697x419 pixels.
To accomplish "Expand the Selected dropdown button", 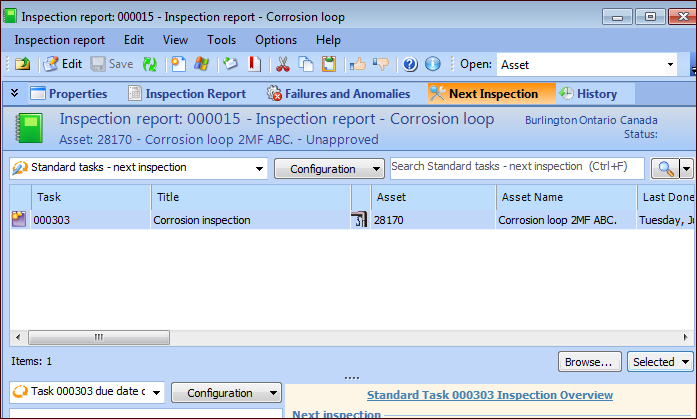I will (x=662, y=361).
